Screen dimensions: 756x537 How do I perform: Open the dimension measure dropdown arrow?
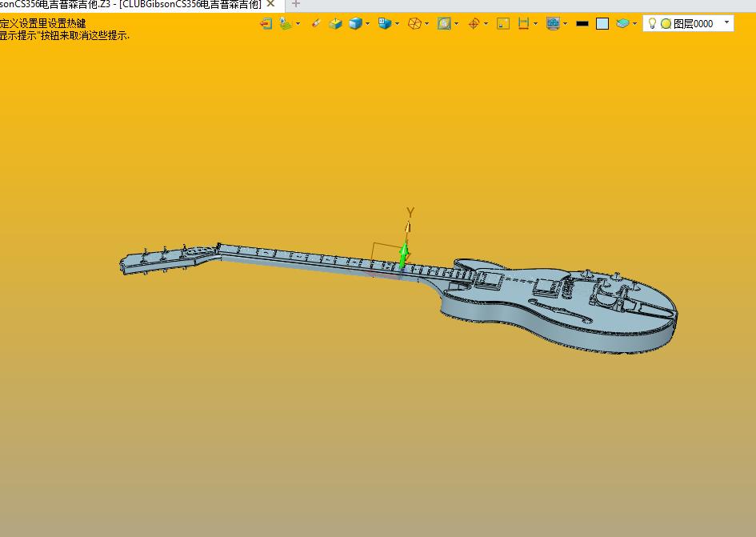tap(535, 23)
